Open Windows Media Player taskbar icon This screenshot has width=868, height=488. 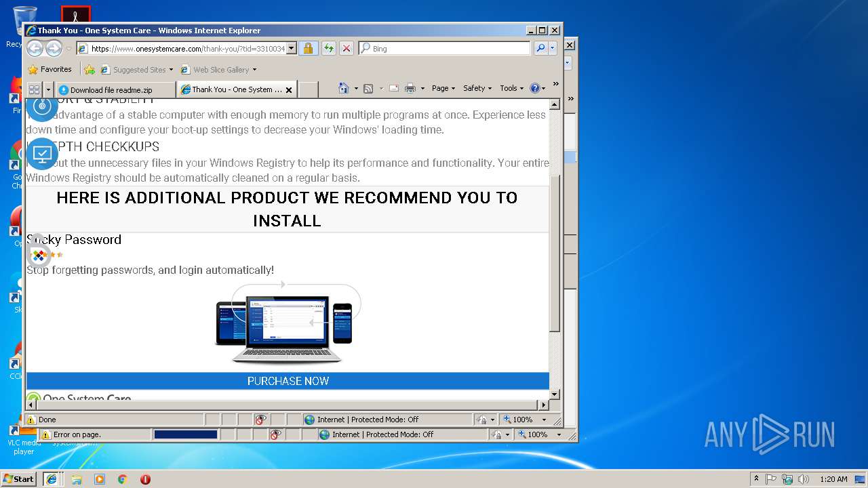[100, 479]
